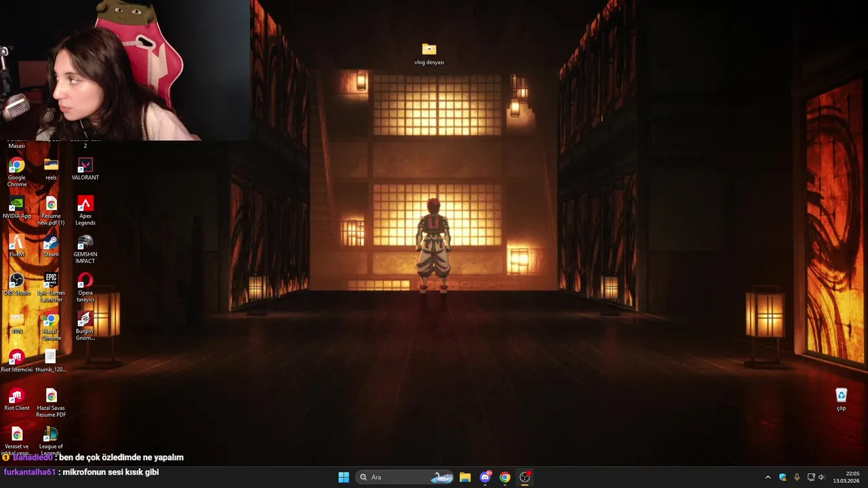Open the çöp recycle bin icon
Image resolution: width=868 pixels, height=488 pixels.
pos(841,400)
